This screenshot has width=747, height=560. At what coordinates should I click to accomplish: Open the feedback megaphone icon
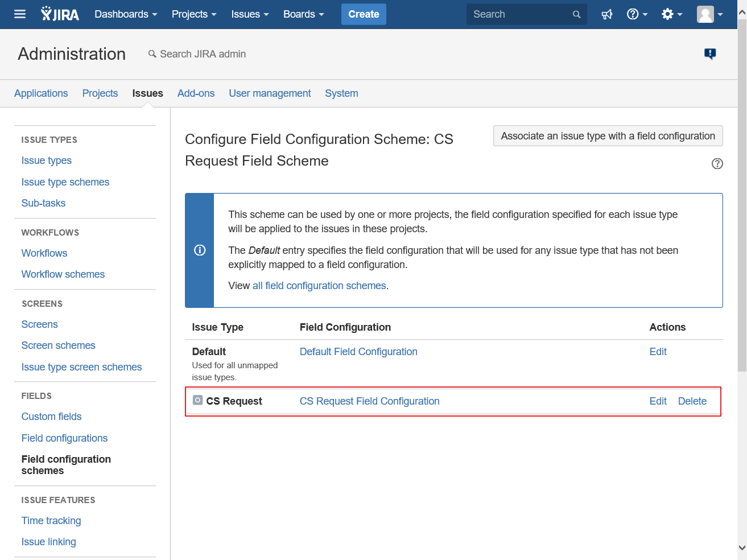(x=607, y=14)
